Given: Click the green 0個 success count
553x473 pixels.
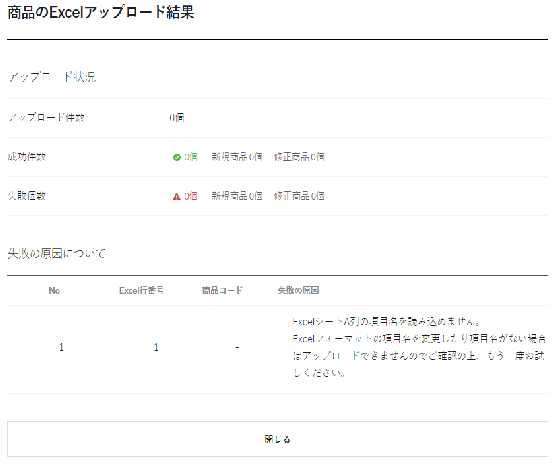Looking at the screenshot, I should click(191, 157).
